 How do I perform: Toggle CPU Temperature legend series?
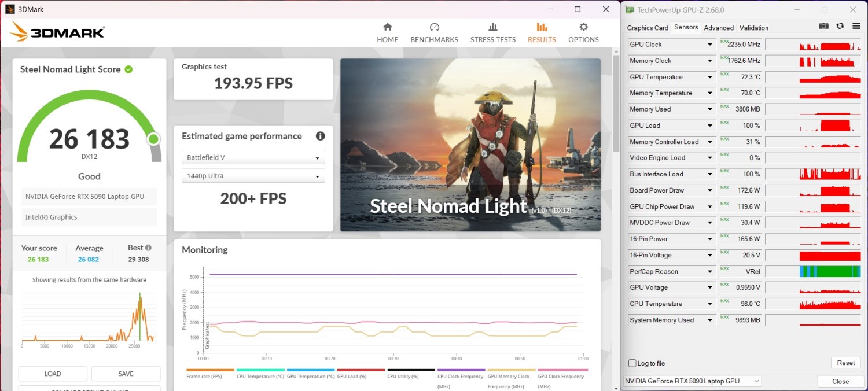click(260, 374)
